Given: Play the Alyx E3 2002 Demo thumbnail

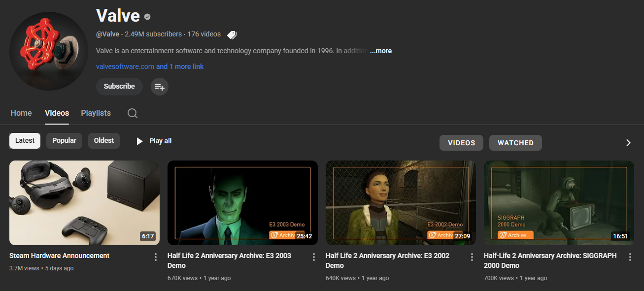Looking at the screenshot, I should point(401,203).
